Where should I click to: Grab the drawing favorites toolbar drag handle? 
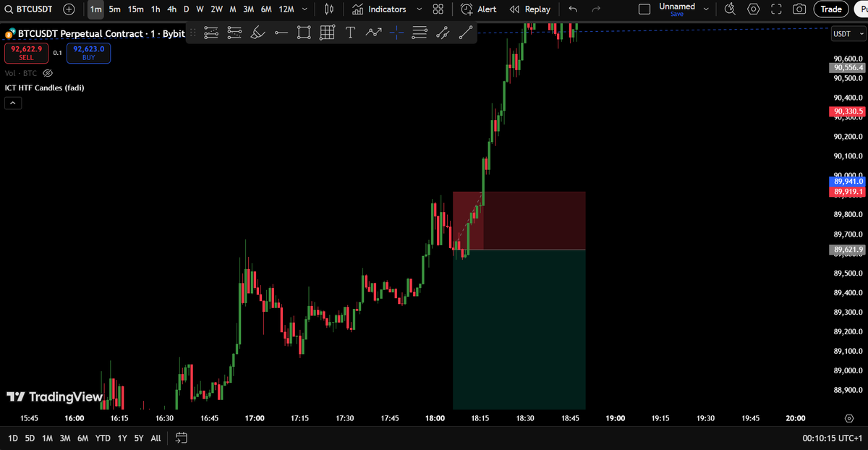[193, 33]
